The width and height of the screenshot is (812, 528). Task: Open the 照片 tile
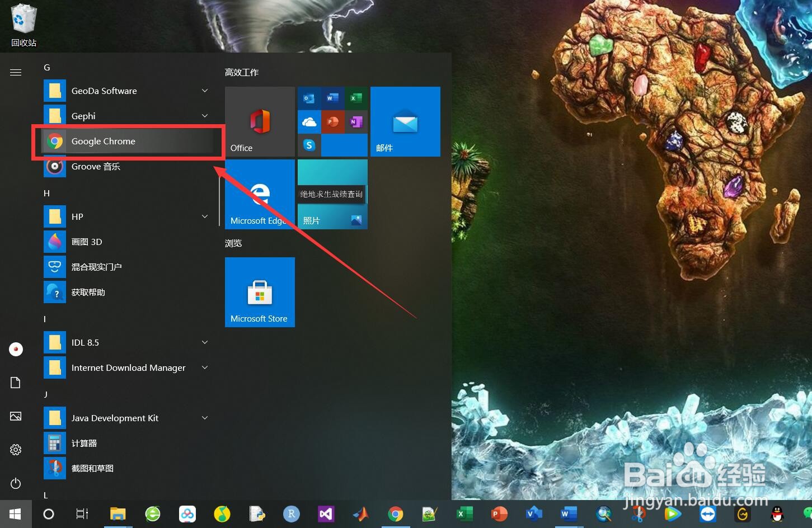coord(332,194)
